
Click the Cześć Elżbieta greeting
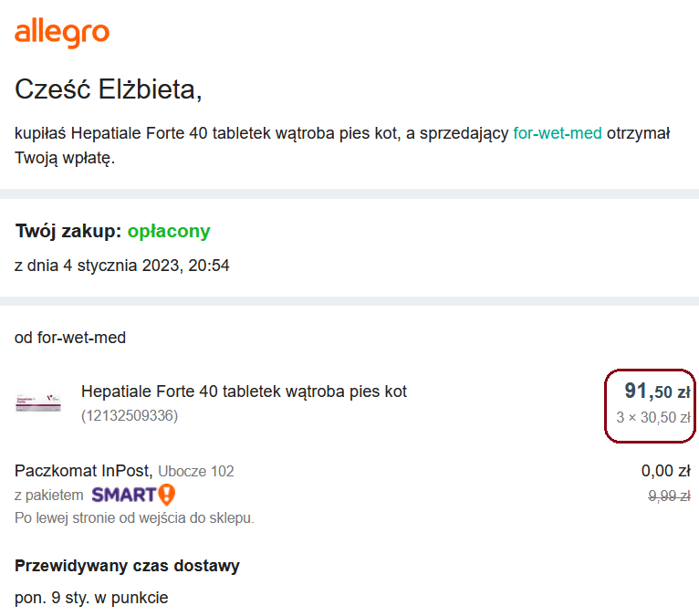109,89
